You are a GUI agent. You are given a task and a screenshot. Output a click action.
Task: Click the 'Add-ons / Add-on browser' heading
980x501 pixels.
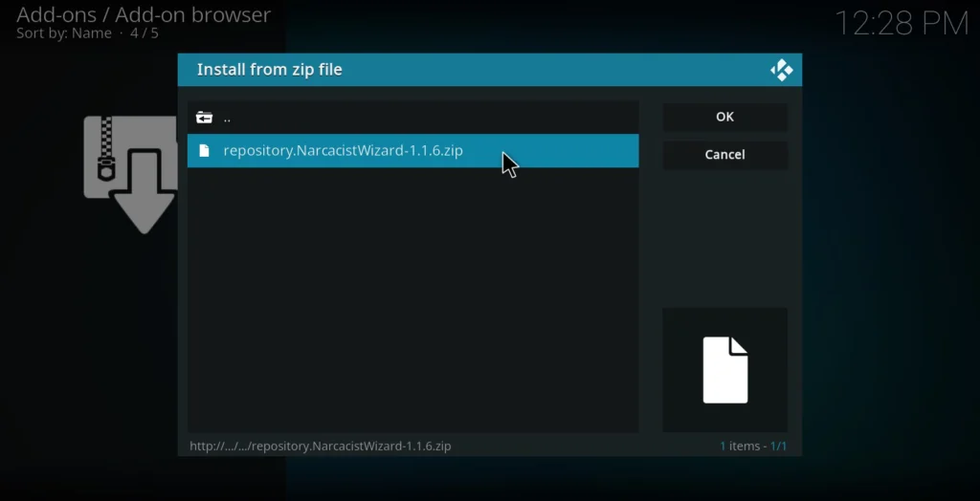click(x=144, y=14)
